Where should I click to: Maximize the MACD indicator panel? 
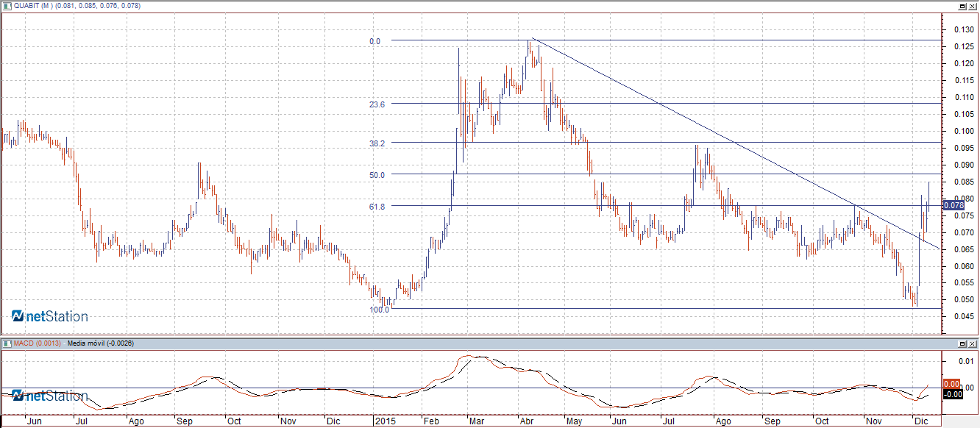(962, 343)
